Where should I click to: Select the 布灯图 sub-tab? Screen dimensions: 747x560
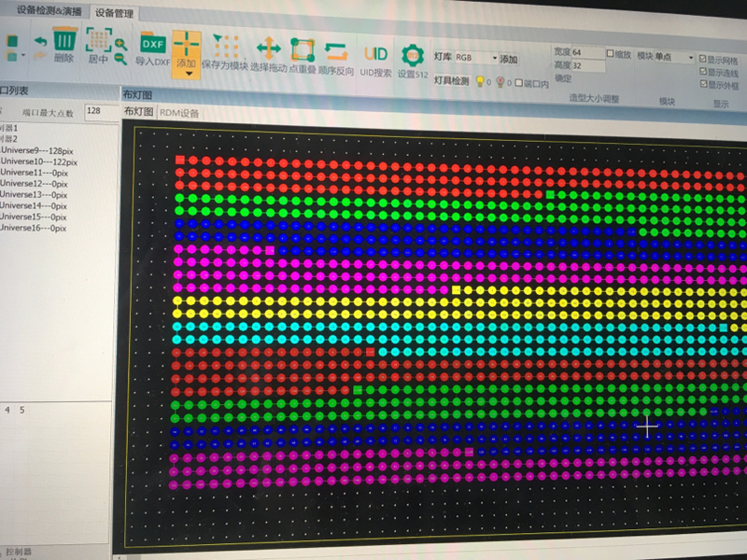(138, 111)
